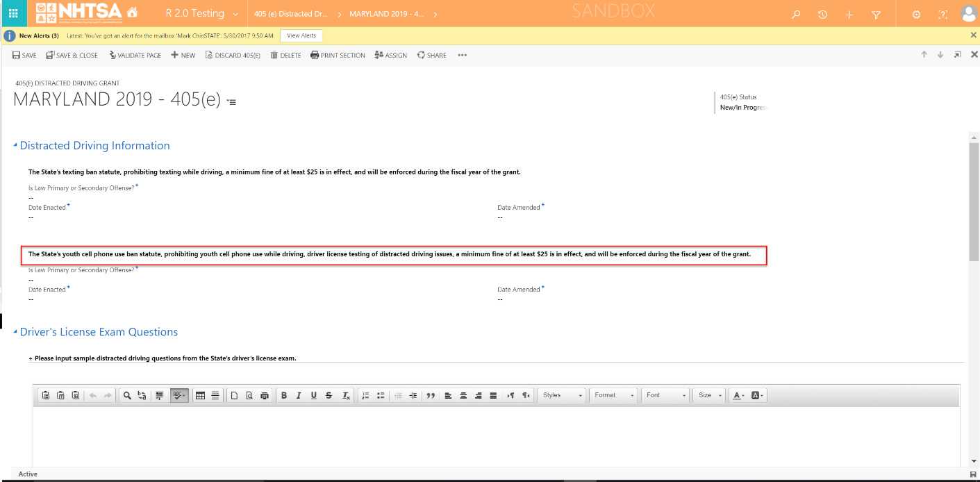
Task: Click Validate Page in the command bar
Action: pos(135,55)
